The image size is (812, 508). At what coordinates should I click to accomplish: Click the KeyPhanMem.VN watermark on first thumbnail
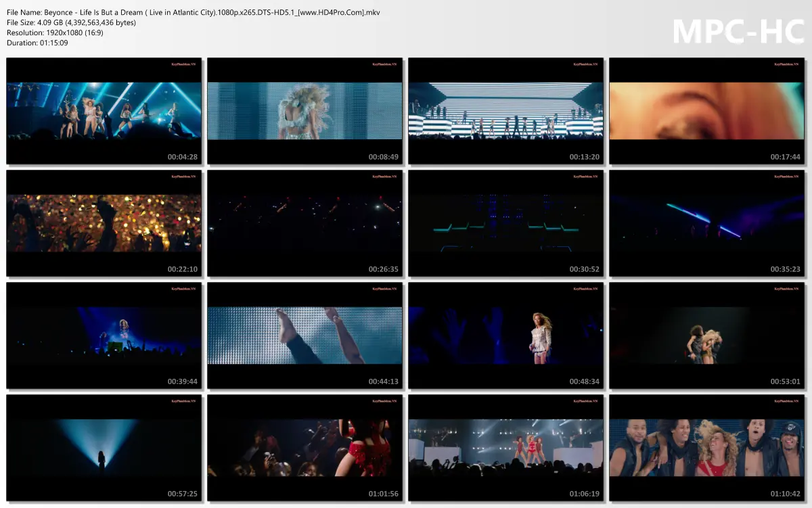(183, 64)
